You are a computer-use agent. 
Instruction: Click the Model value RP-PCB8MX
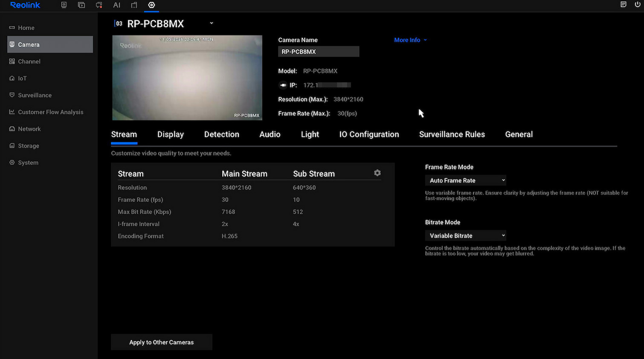[x=320, y=71]
